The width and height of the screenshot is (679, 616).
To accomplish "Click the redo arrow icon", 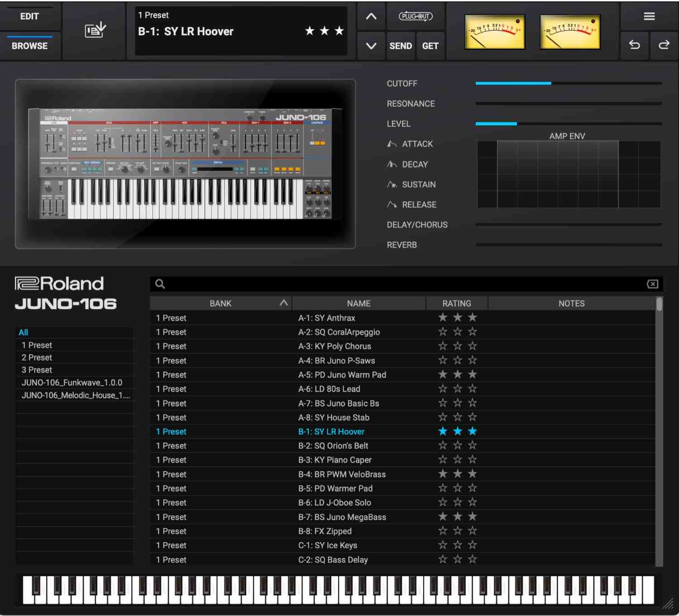I will tap(664, 45).
